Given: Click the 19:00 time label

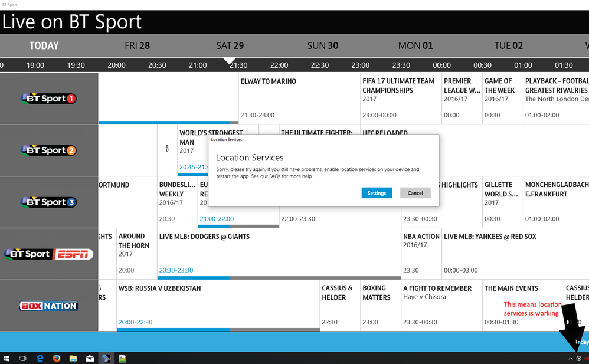Looking at the screenshot, I should pyautogui.click(x=35, y=65).
